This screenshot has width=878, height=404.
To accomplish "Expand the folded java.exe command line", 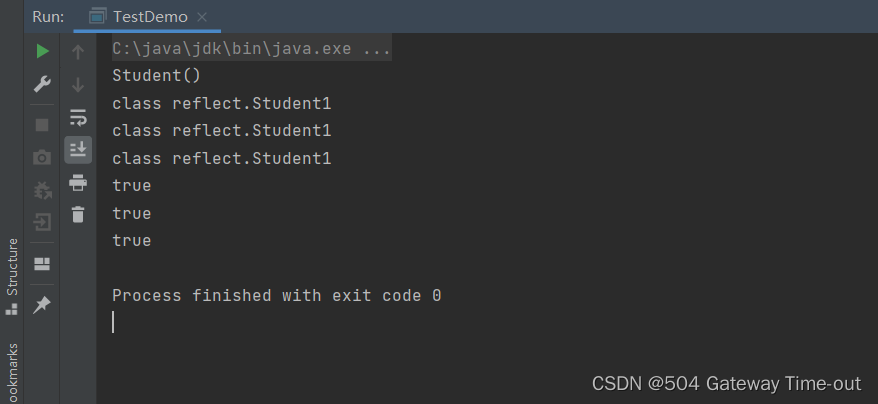I will click(x=251, y=49).
